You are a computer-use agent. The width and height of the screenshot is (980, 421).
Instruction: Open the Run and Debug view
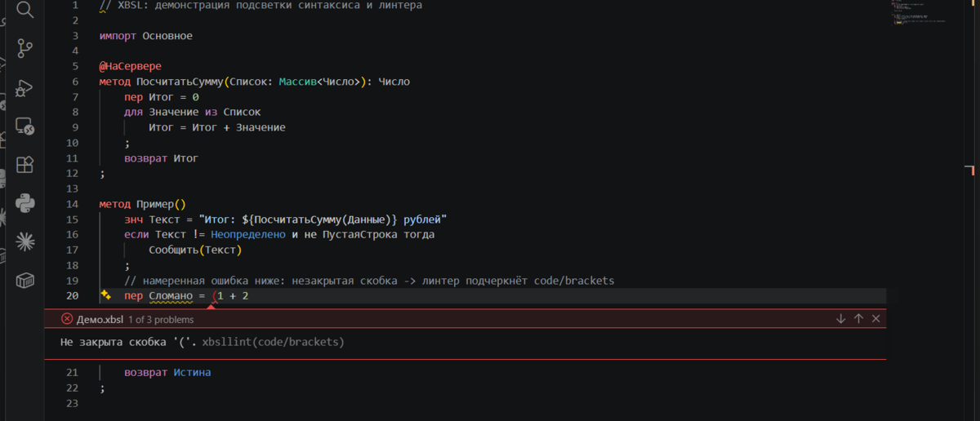(x=25, y=87)
